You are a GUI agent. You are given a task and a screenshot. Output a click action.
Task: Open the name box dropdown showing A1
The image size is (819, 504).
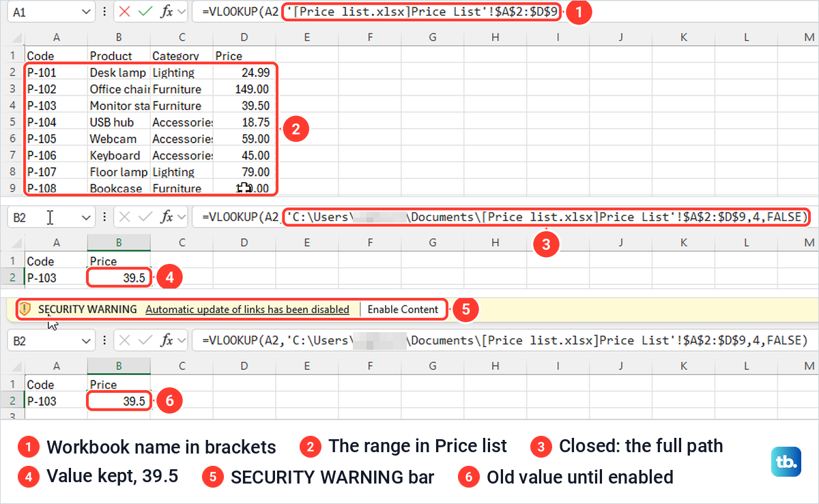(86, 12)
